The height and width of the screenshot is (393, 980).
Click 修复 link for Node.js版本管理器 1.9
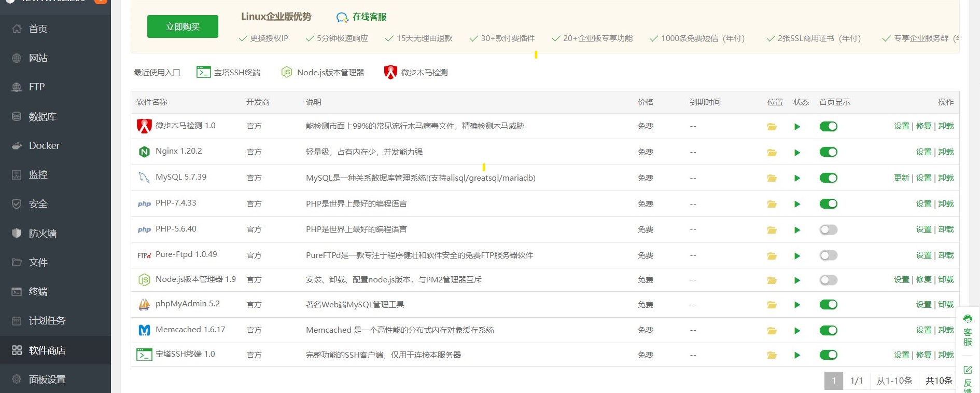click(924, 280)
